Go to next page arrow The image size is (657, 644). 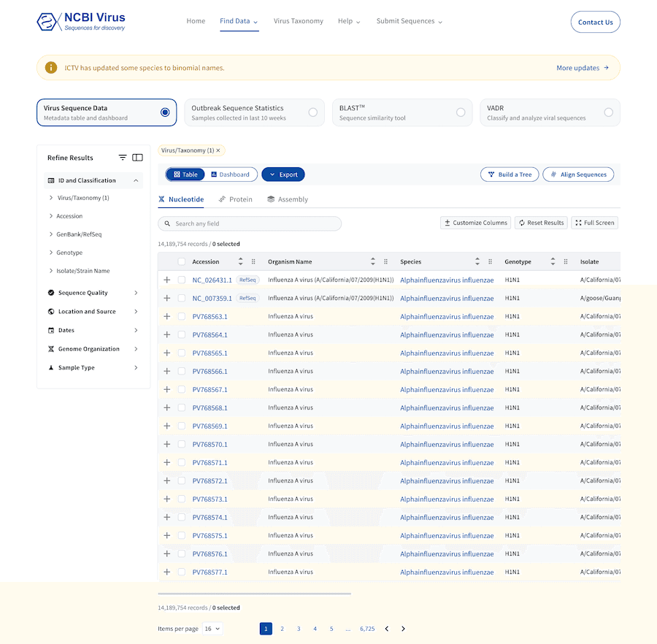pos(403,629)
